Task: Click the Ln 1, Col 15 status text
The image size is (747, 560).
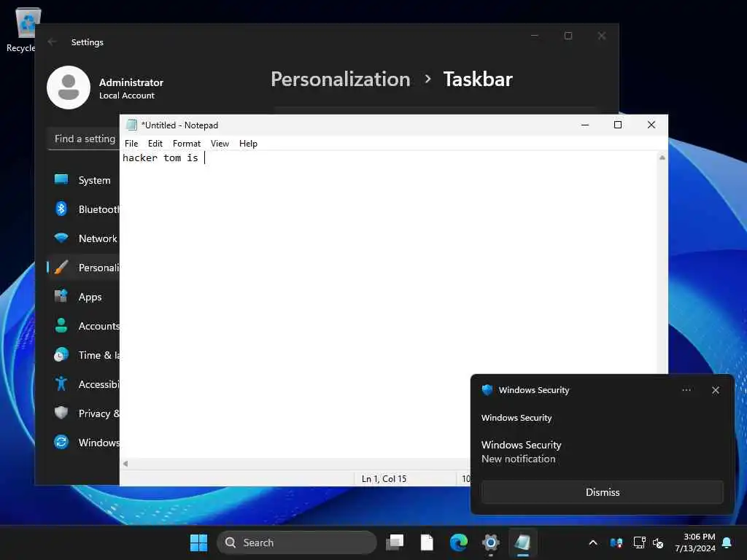Action: pos(384,478)
